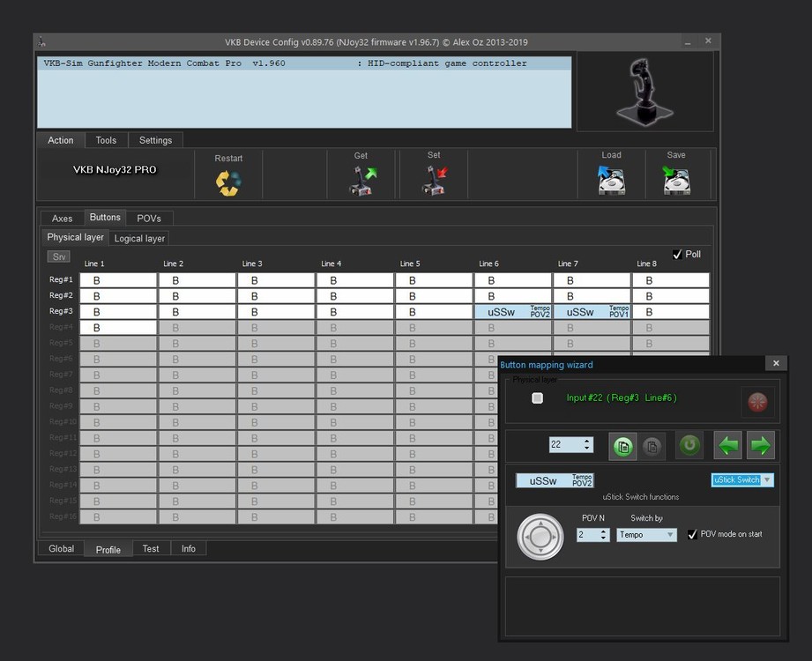
Task: Click the Restart device icon
Action: click(x=228, y=183)
